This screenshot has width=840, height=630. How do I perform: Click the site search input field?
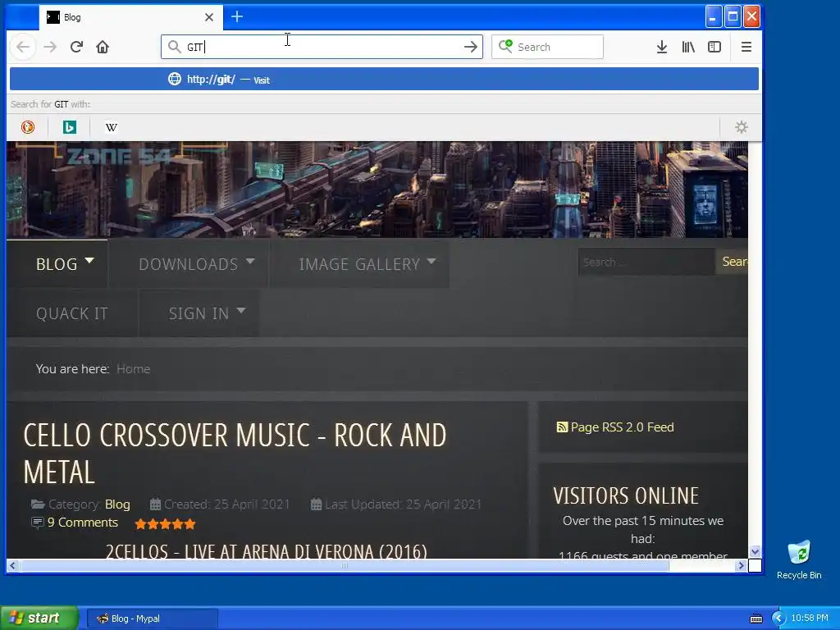[646, 262]
